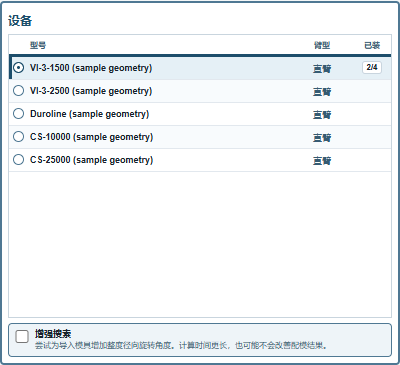The height and width of the screenshot is (365, 400).
Task: Click the text "VI-3-1500 (sample geometry)"
Action: point(91,68)
